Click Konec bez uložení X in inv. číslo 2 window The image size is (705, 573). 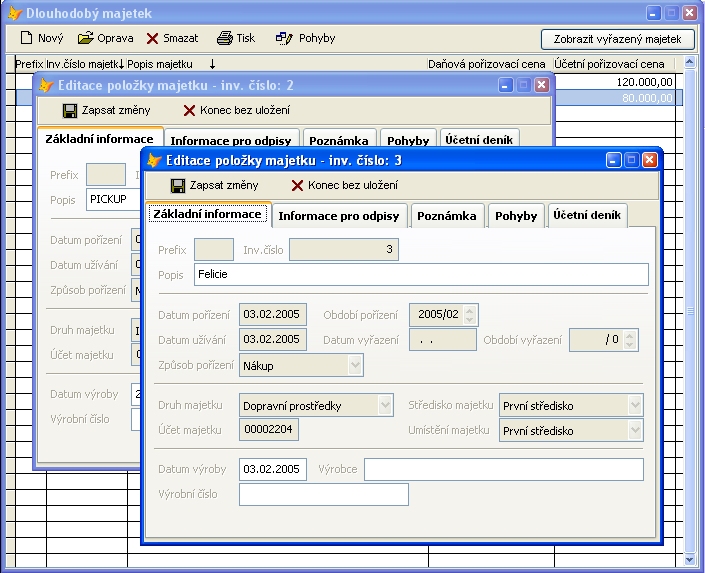pyautogui.click(x=189, y=110)
